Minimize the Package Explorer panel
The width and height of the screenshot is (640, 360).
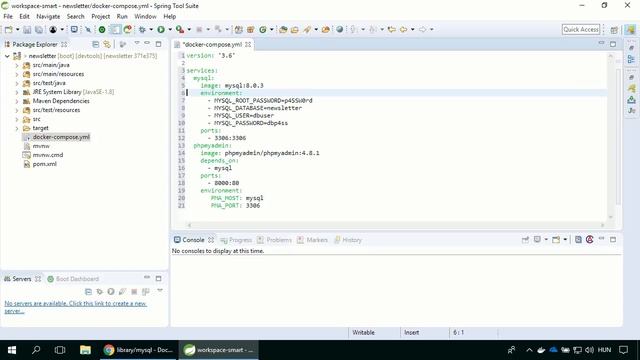[147, 43]
